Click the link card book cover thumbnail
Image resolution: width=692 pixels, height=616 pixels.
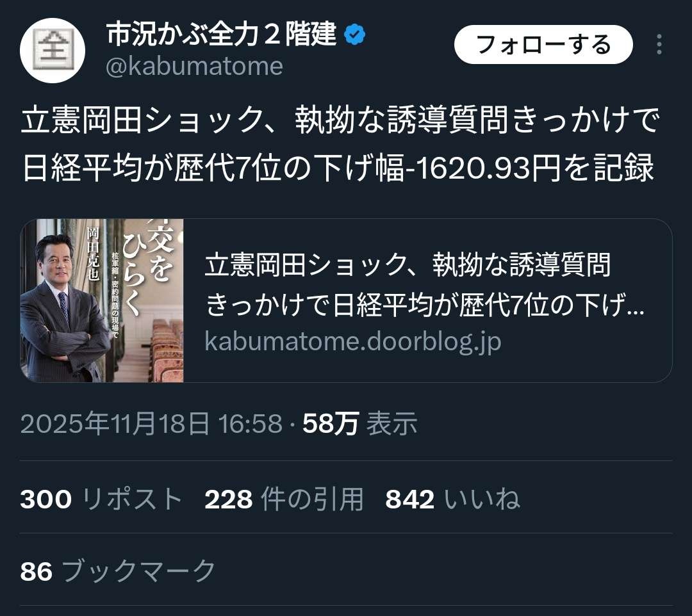[x=102, y=300]
